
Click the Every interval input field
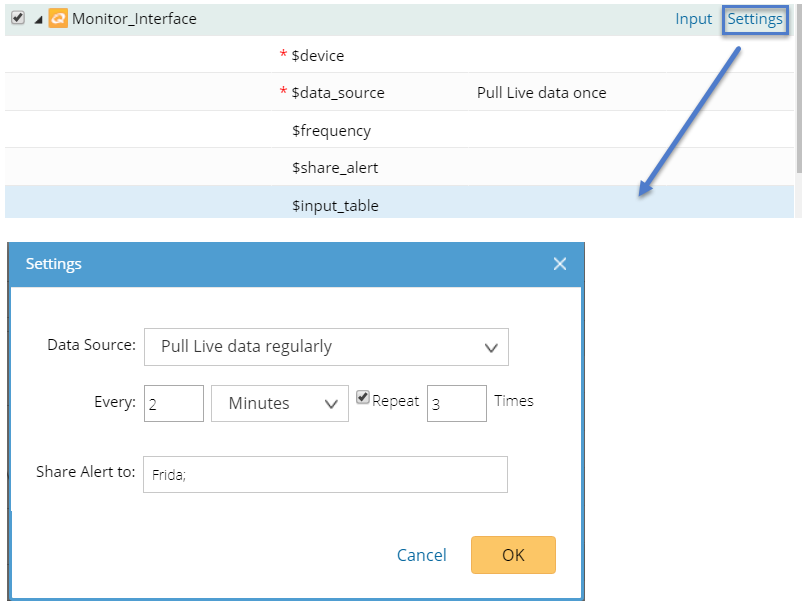coord(174,403)
